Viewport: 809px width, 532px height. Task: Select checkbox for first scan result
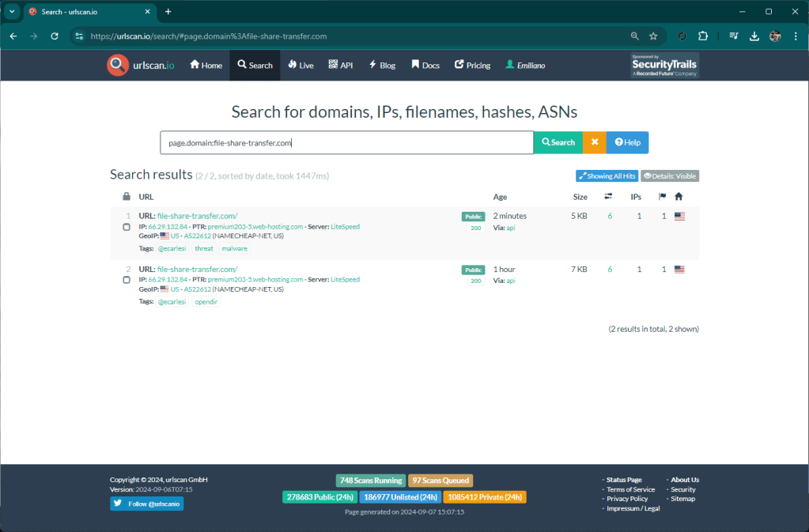click(x=127, y=228)
